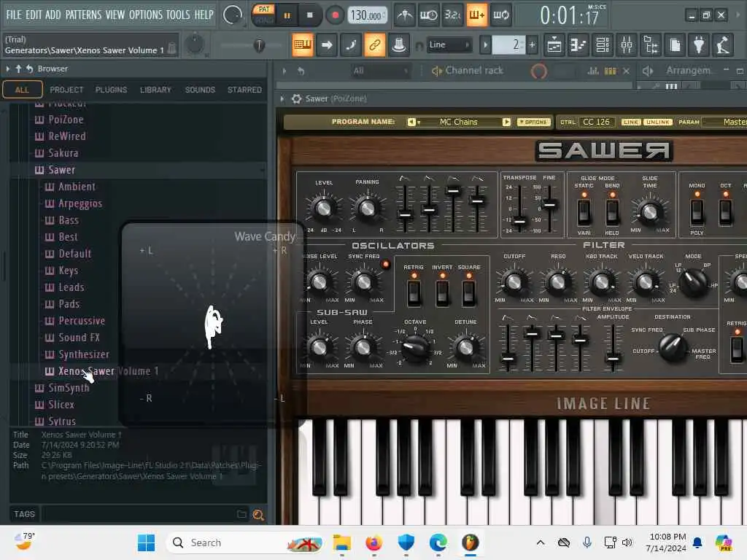Viewport: 747px width, 560px height.
Task: Toggle the SYNC FREQ LED button
Action: [x=385, y=264]
